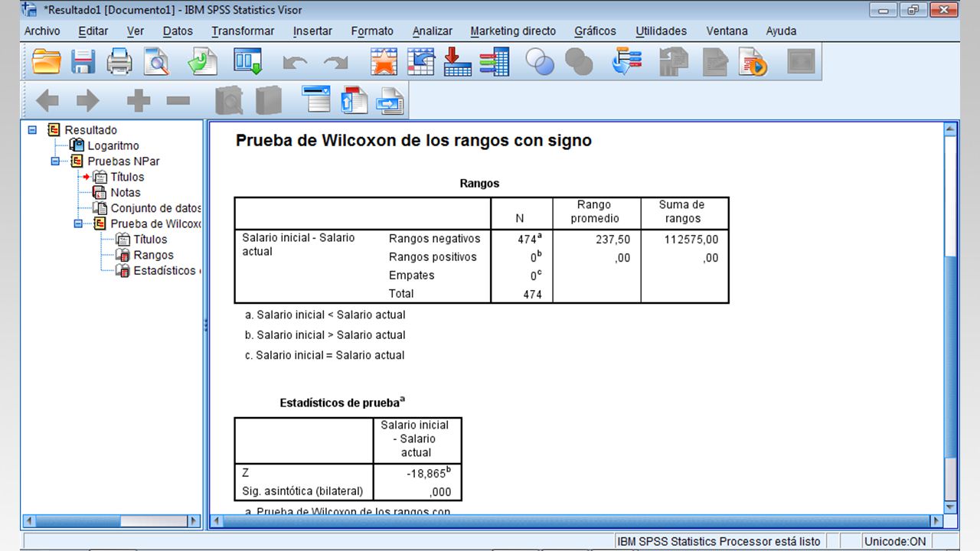Viewport: 980px width, 551px height.
Task: Collapse the Resultado tree node
Action: (x=32, y=130)
